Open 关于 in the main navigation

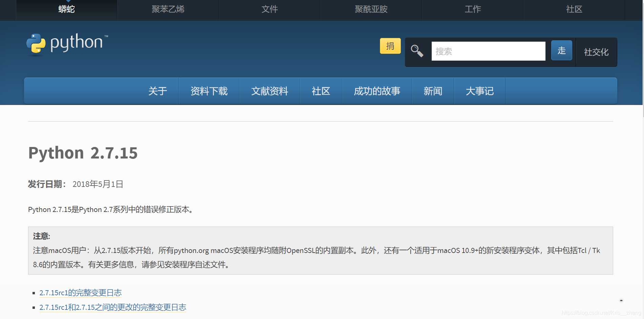[158, 91]
